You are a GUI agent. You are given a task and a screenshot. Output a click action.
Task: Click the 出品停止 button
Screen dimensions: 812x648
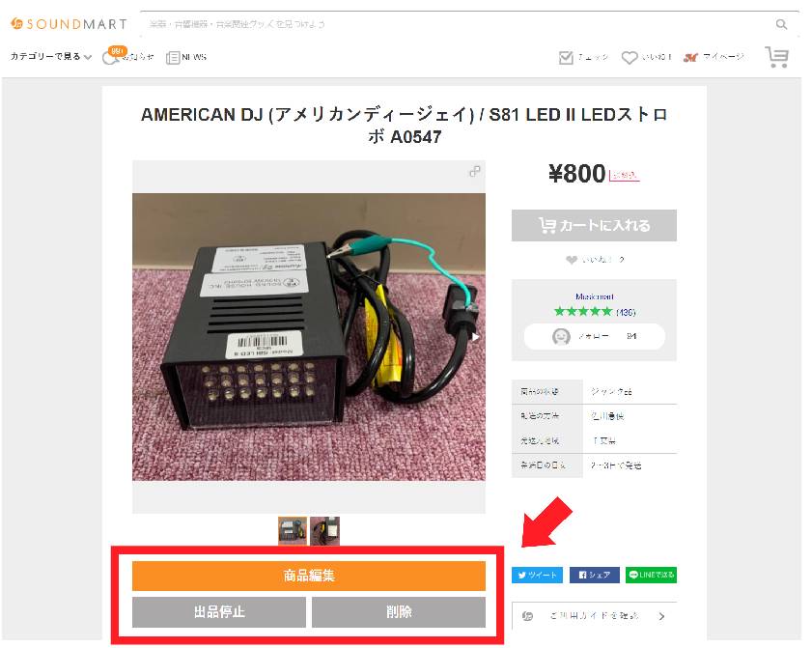click(x=219, y=612)
